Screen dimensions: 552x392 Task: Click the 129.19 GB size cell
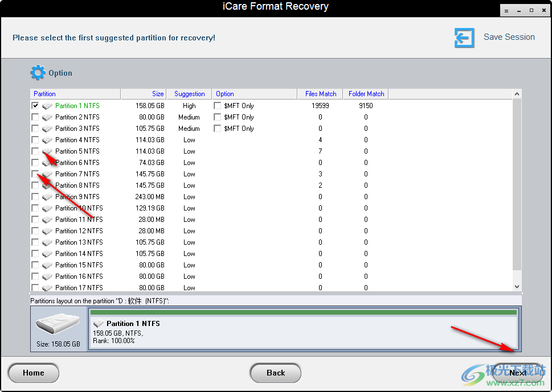(x=150, y=208)
